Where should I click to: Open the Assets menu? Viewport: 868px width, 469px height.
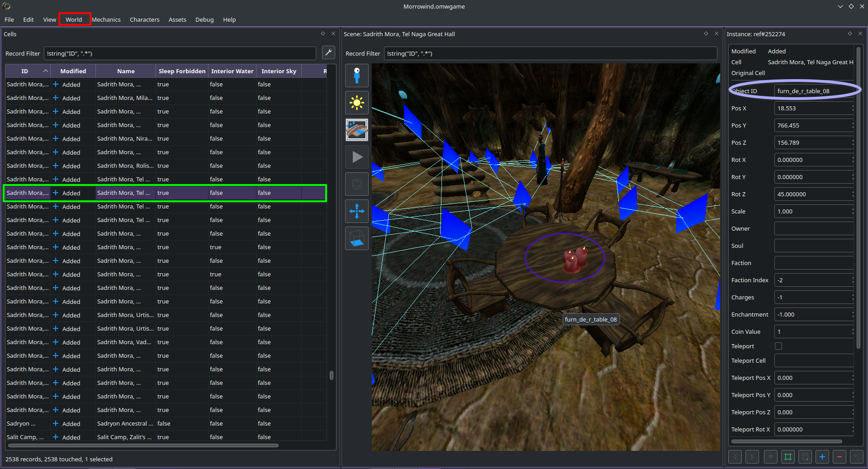point(177,19)
